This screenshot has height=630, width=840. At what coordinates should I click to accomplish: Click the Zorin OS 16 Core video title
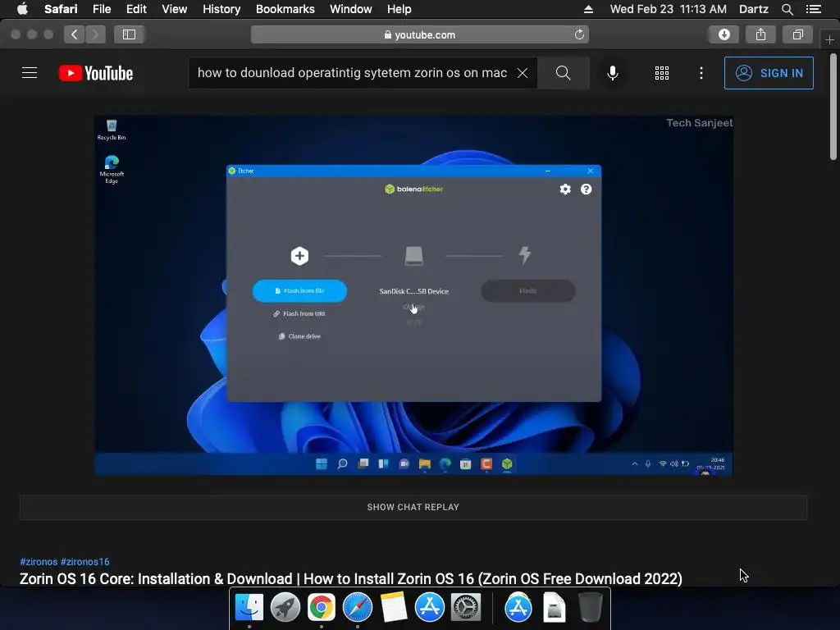351,578
